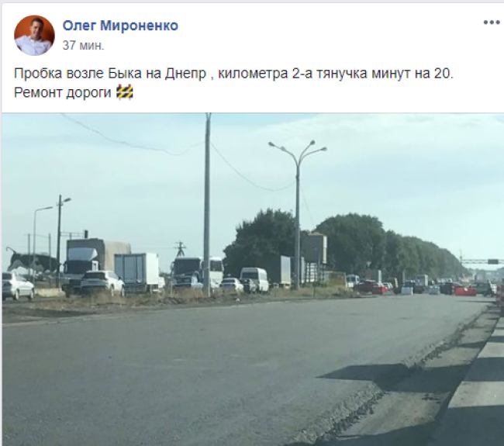Click the red barrier in the photo
Viewport: 504px width, 446px height.
pyautogui.click(x=464, y=292)
